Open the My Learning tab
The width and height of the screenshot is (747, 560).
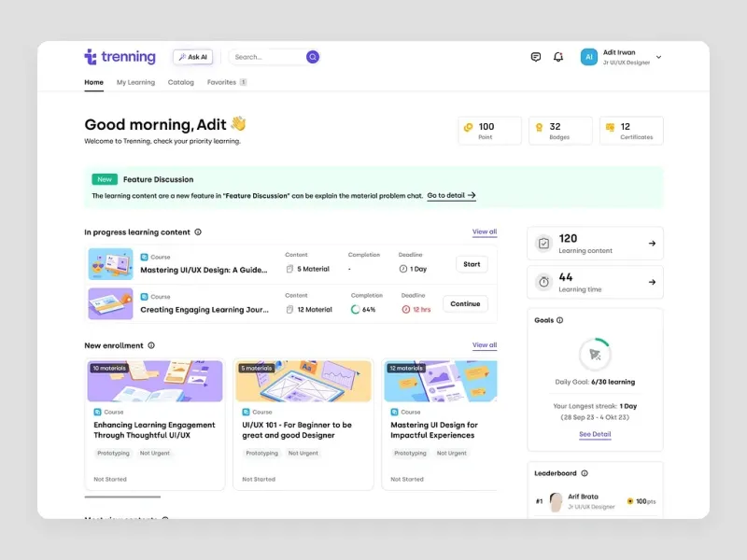pos(135,82)
